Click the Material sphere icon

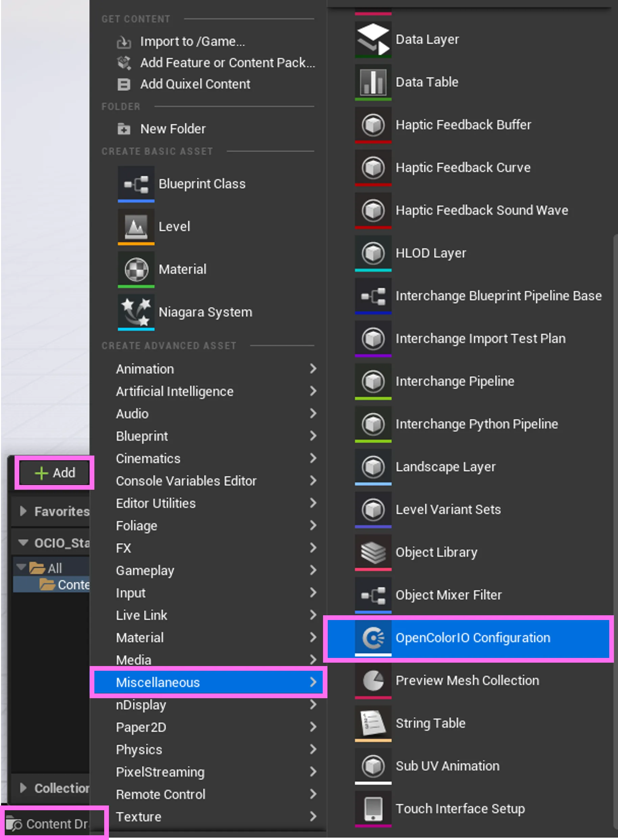[136, 269]
